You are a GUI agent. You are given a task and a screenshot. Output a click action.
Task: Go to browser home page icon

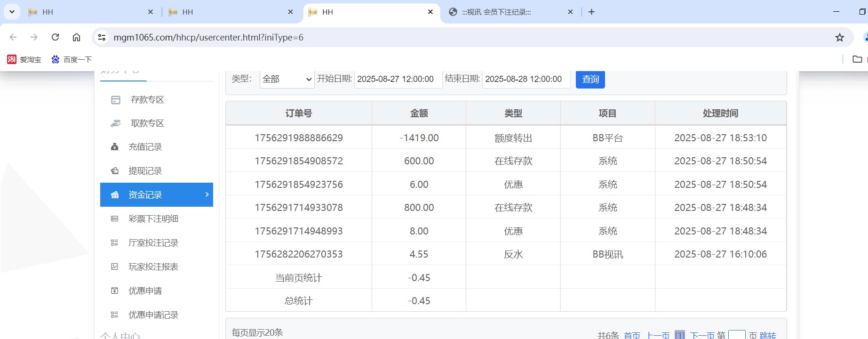[76, 37]
